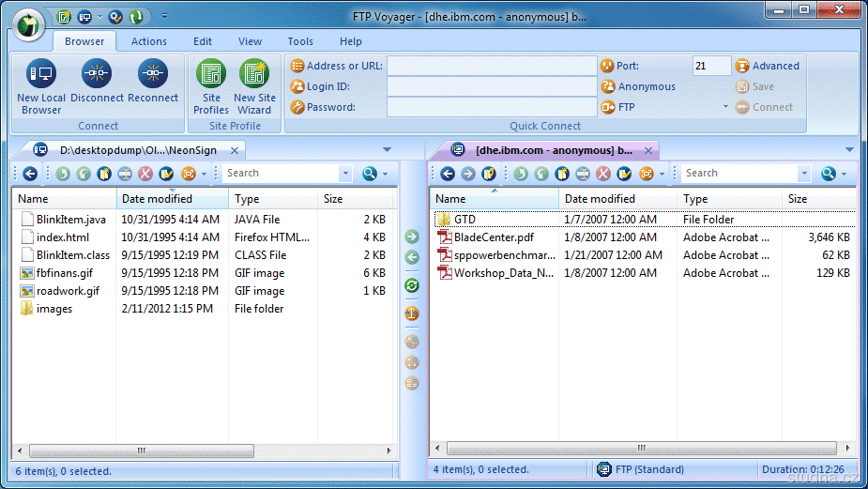Open the Tools ribbon tab
The image size is (868, 489).
300,41
